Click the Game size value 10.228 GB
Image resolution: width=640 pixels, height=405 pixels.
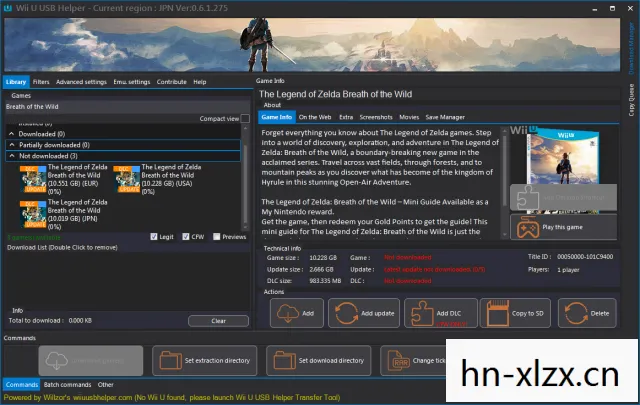(323, 258)
